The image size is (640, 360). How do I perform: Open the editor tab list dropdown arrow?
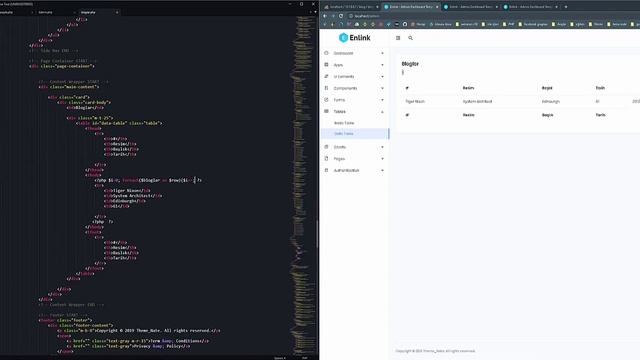[x=315, y=12]
